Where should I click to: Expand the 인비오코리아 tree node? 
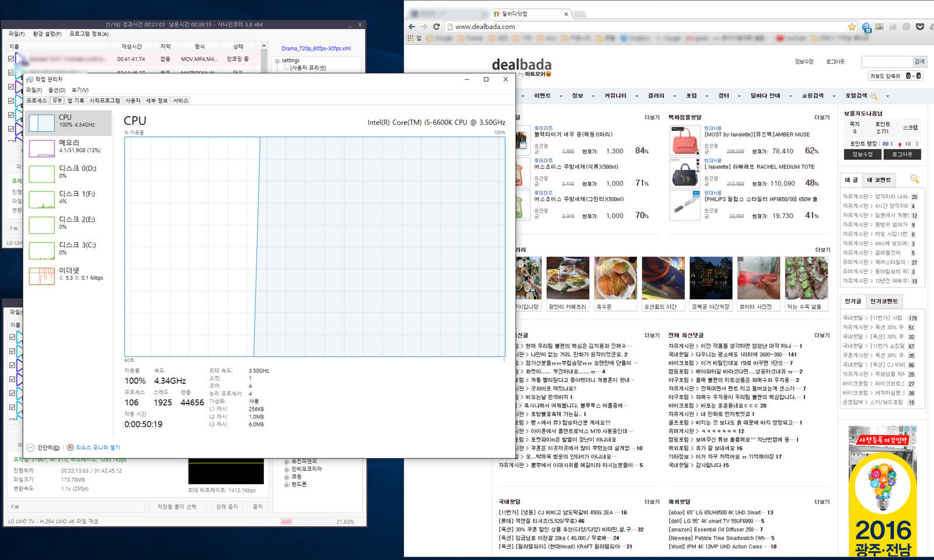(287, 469)
